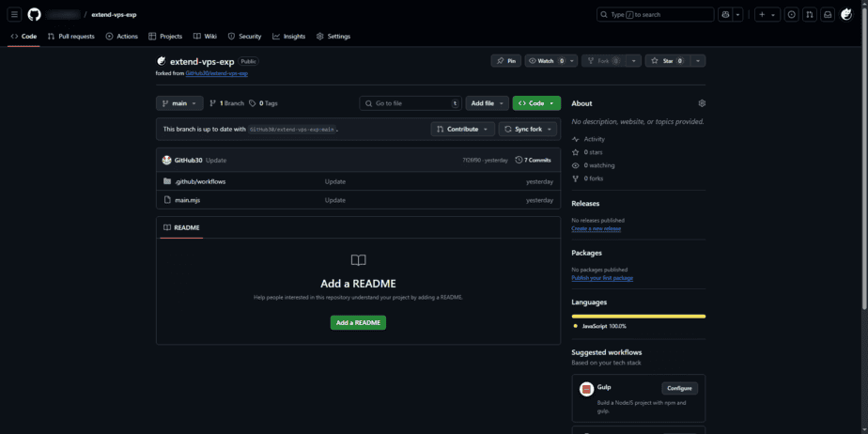The image size is (868, 434).
Task: Switch to the Pull requests tab
Action: [x=70, y=37]
